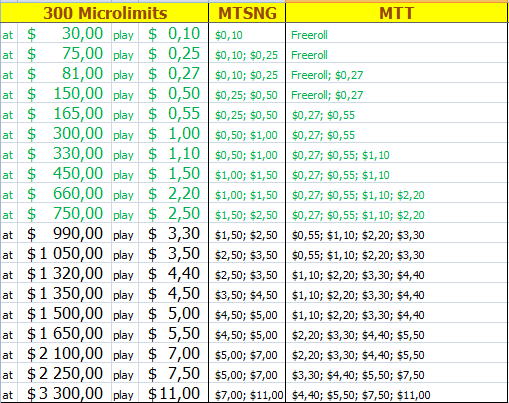The image size is (509, 403).
Task: Click MTT cell in the 1 650,00 row
Action: 396,333
